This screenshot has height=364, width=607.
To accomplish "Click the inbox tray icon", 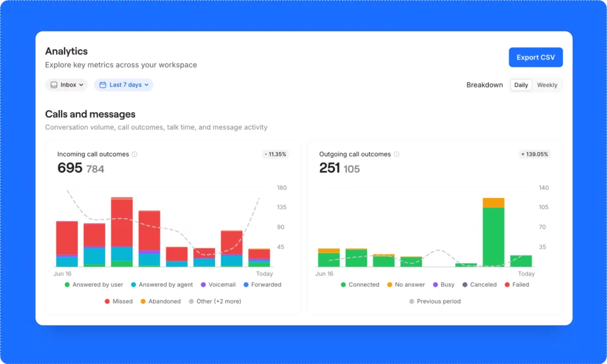I will (54, 85).
